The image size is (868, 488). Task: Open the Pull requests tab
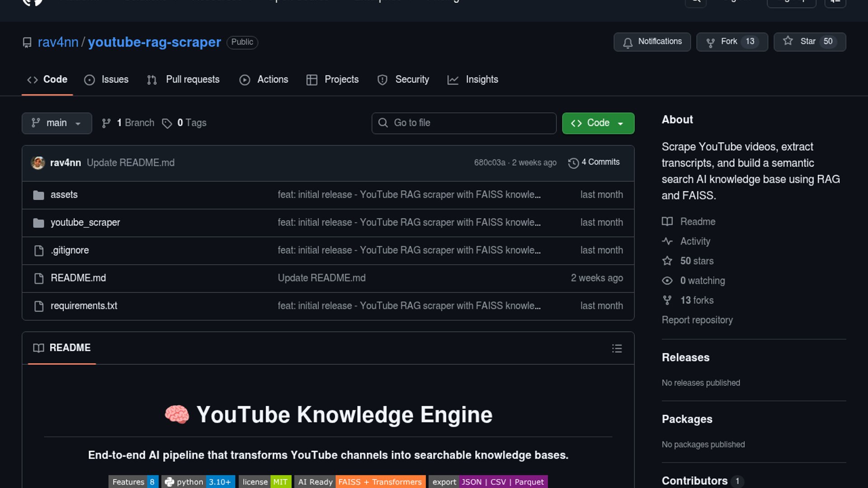point(183,80)
